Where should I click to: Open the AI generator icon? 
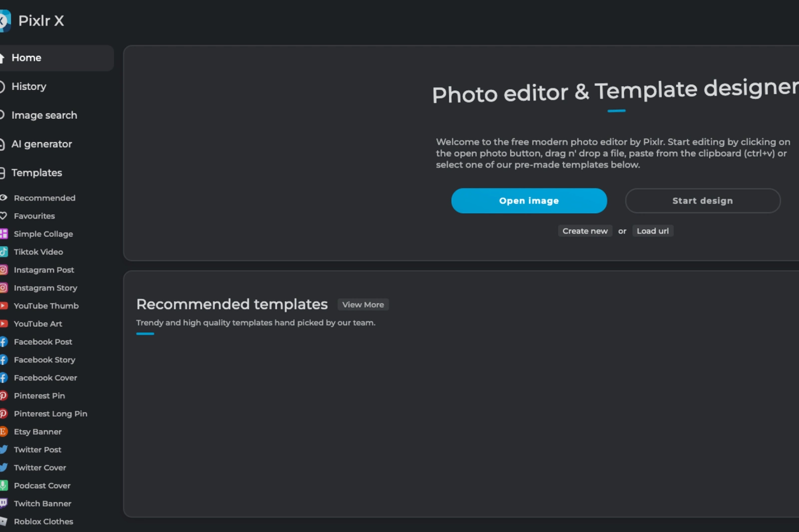point(2,144)
